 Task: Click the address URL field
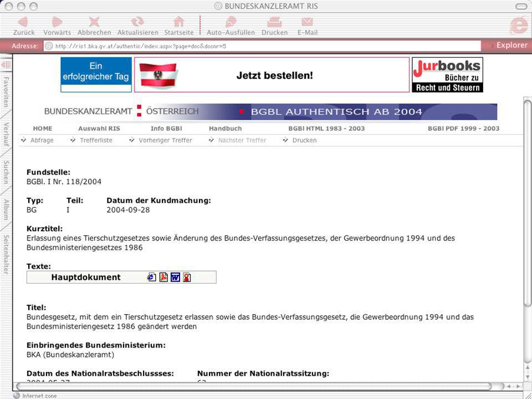pyautogui.click(x=262, y=46)
